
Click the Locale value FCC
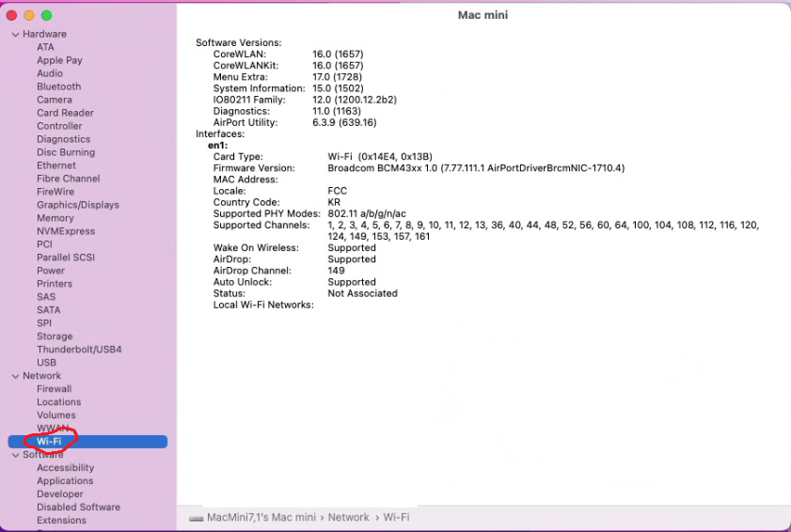click(337, 191)
